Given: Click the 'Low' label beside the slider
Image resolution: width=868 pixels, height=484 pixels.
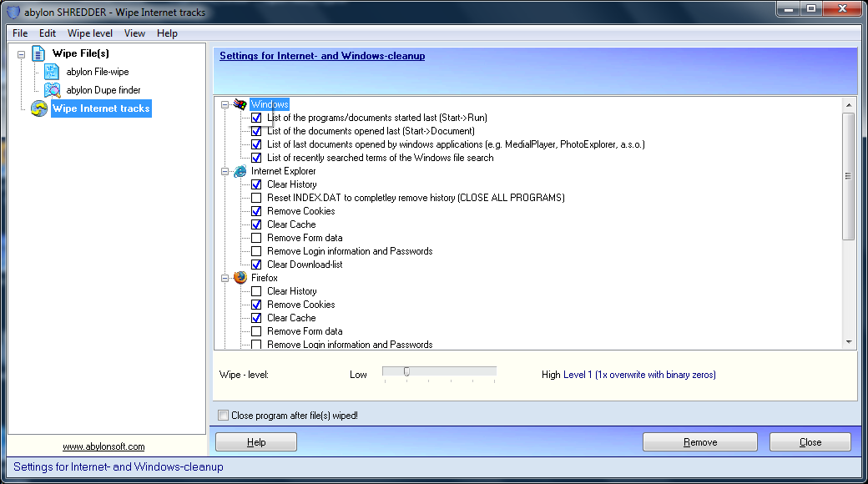Looking at the screenshot, I should tap(358, 375).
